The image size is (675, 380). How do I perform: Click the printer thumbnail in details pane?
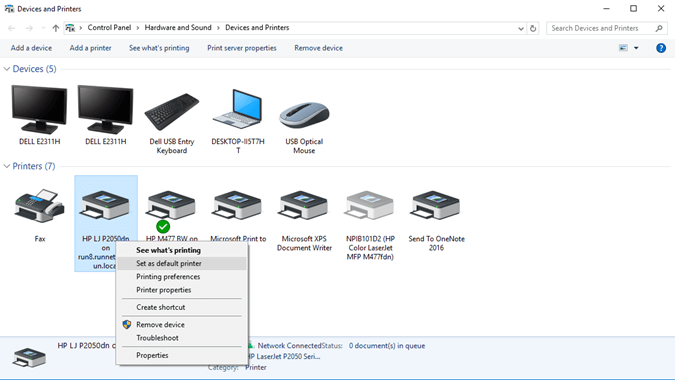[29, 357]
